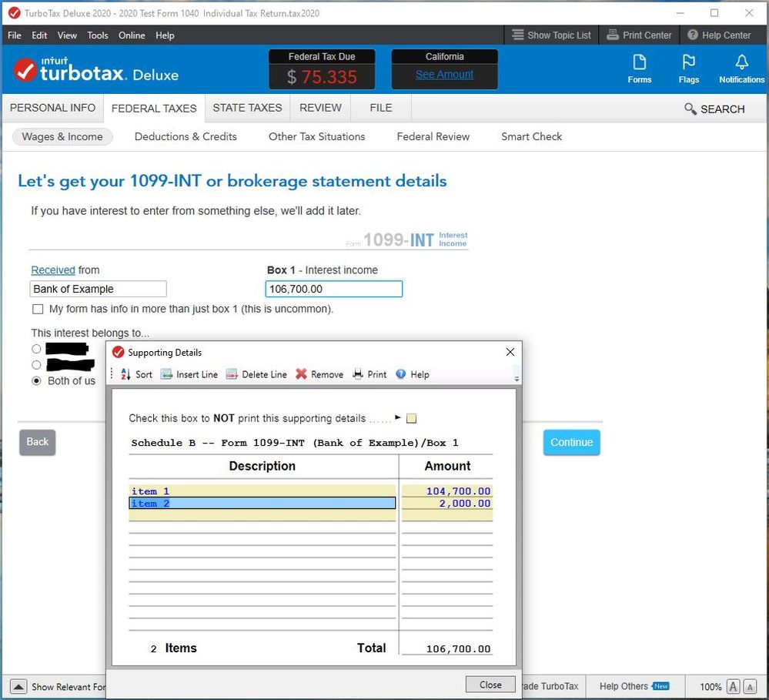Select the 'item 1' description cell
769x700 pixels.
[262, 491]
